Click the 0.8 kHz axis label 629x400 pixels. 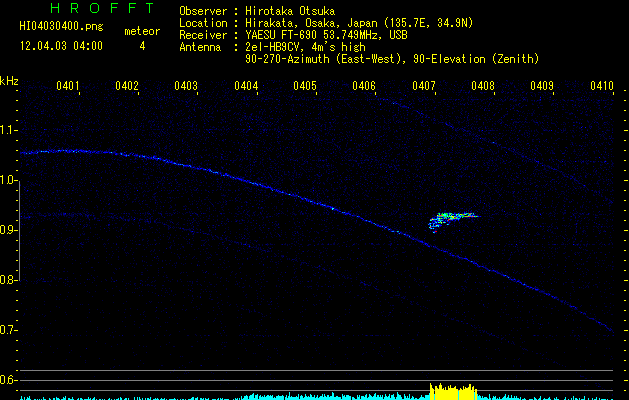click(x=8, y=280)
